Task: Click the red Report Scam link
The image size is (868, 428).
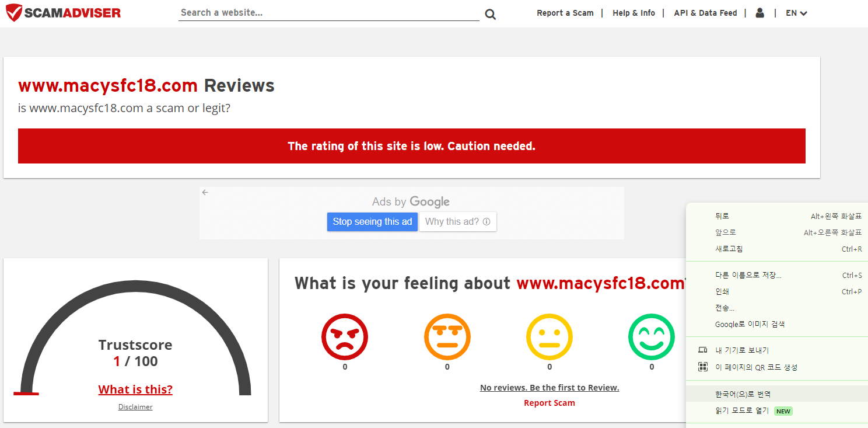Action: pos(549,403)
